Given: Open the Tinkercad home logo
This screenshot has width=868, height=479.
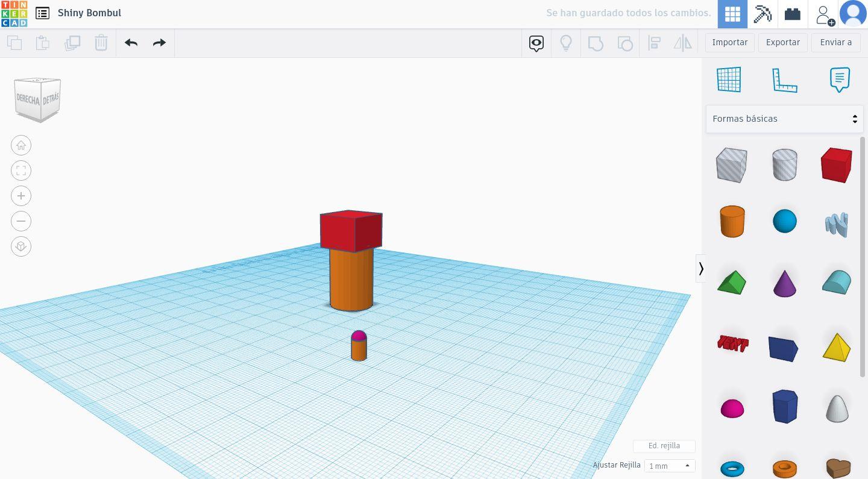Looking at the screenshot, I should point(14,14).
